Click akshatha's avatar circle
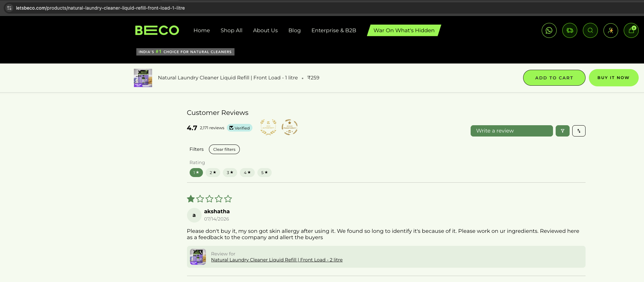The width and height of the screenshot is (644, 282). coord(194,215)
